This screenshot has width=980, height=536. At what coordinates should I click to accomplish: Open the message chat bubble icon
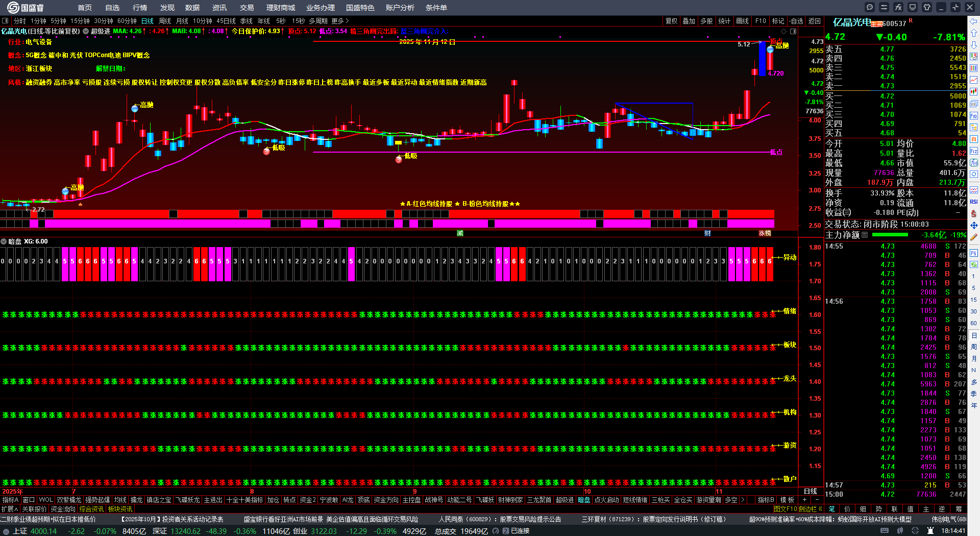click(x=870, y=7)
